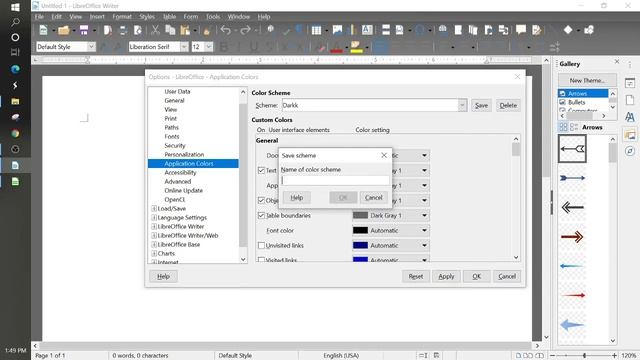Switch Gallery to detailed list view
The height and width of the screenshot is (360, 640).
coord(574,127)
